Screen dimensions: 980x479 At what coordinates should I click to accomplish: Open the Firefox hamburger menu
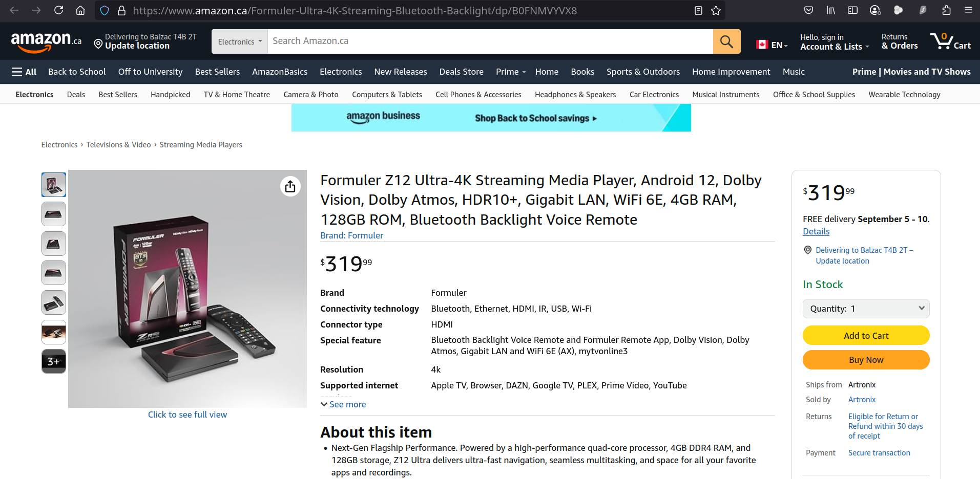968,10
